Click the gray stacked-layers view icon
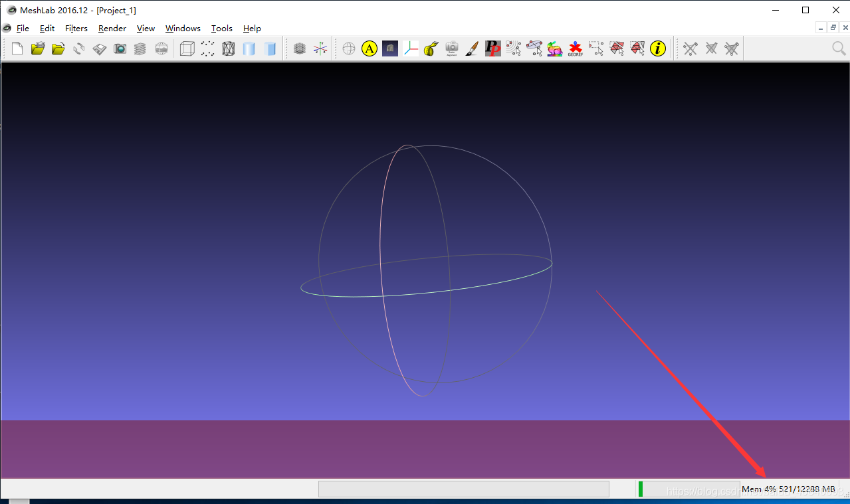This screenshot has width=850, height=504. coord(300,48)
